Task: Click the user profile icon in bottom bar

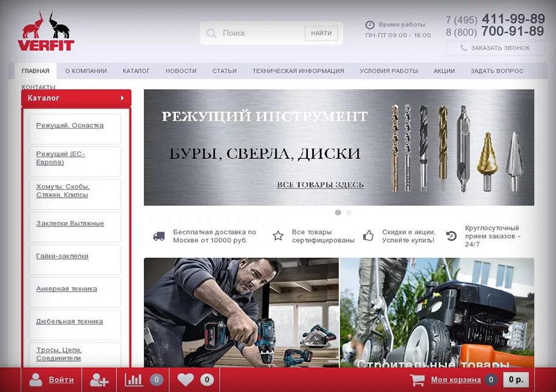Action: tap(35, 380)
